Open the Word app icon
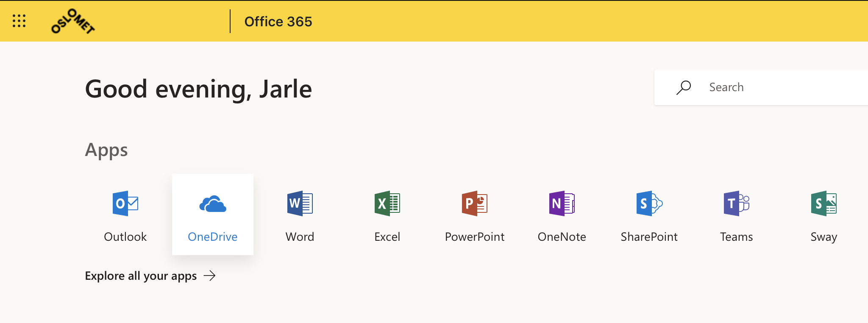This screenshot has height=323, width=868. [x=300, y=203]
